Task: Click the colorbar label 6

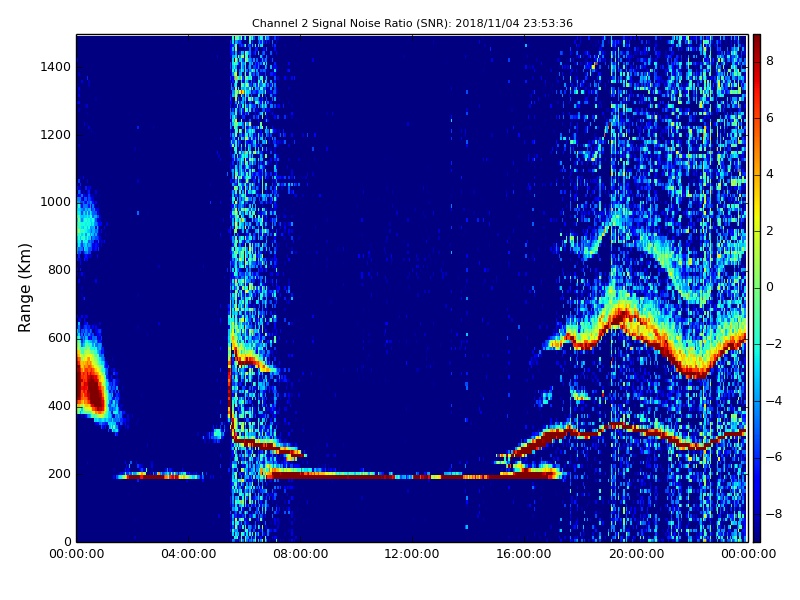Action: [770, 118]
